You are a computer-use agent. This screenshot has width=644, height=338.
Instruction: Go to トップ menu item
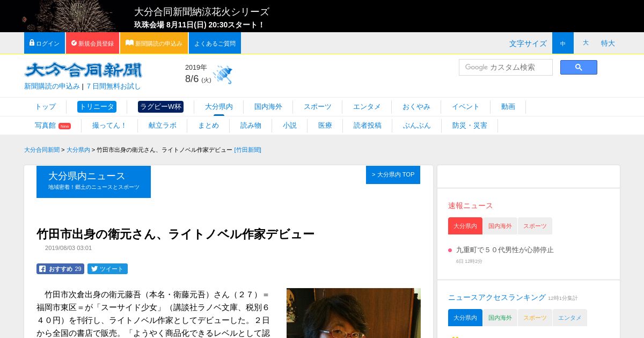[x=45, y=107]
